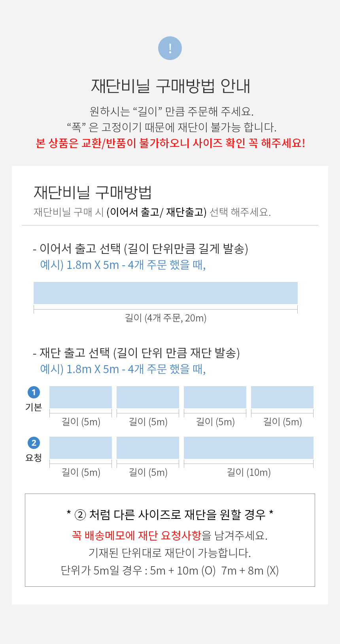Click the red 배송메모에 재단 요청사항 text
Viewport: 340px width, 644px height.
tap(137, 535)
